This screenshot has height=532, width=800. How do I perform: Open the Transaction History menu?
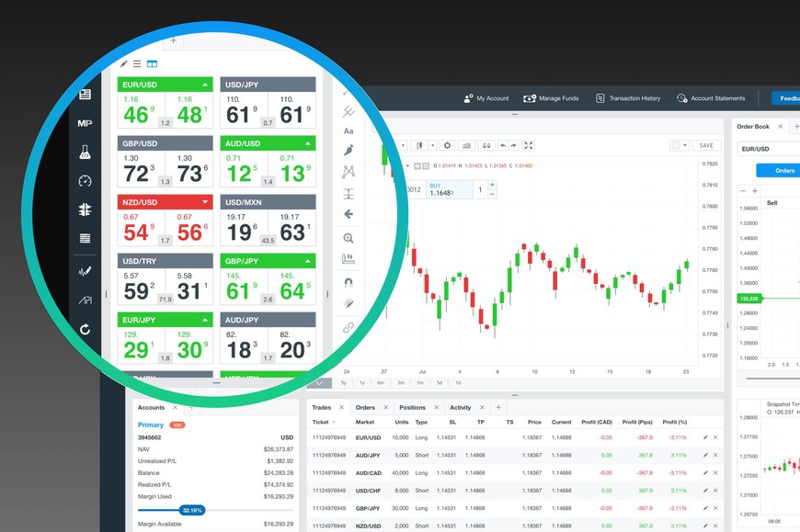(x=628, y=98)
